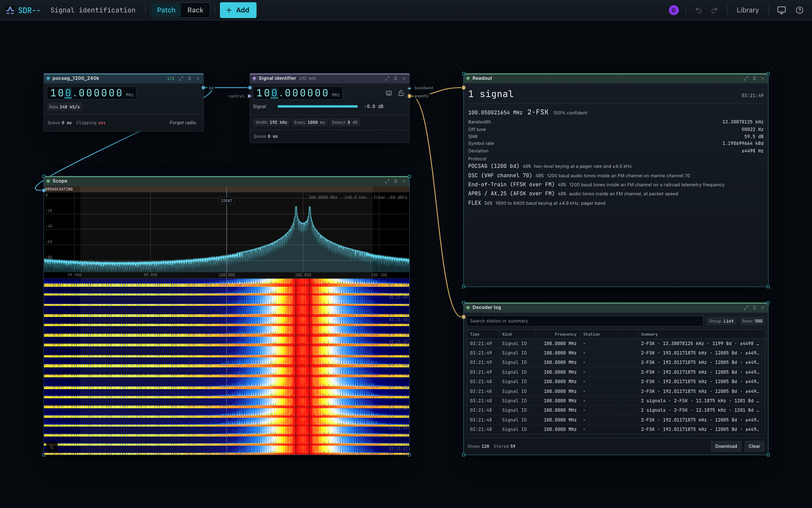Screen dimensions: 812x508
Task: Expand the Readout panel
Action: pos(746,78)
